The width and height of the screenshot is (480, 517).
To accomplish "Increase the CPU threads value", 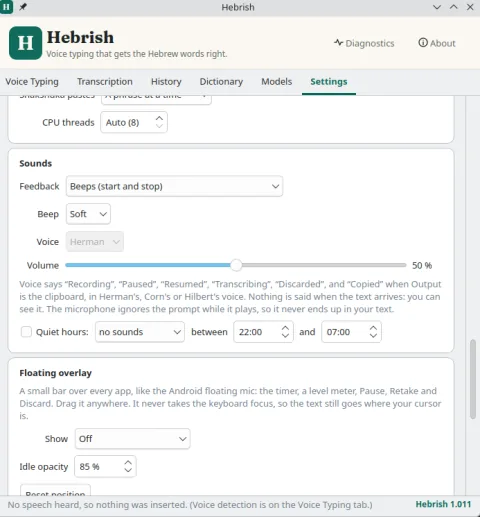I will (159, 118).
